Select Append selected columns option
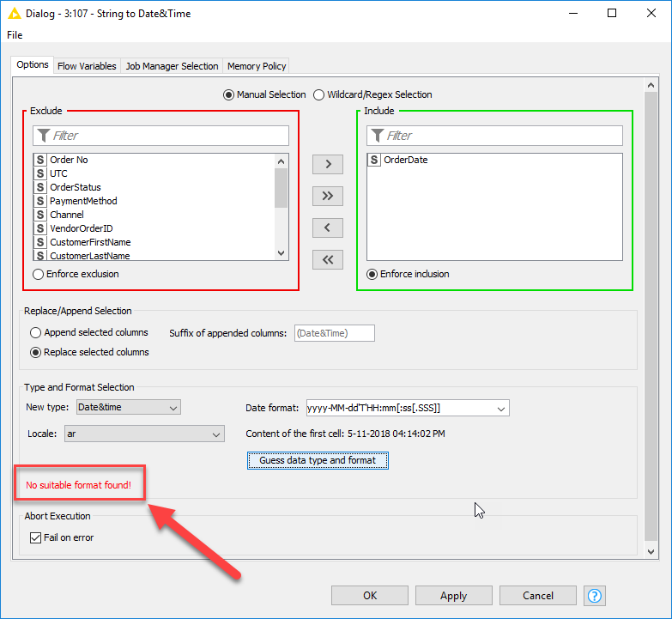The width and height of the screenshot is (672, 619). [x=36, y=332]
